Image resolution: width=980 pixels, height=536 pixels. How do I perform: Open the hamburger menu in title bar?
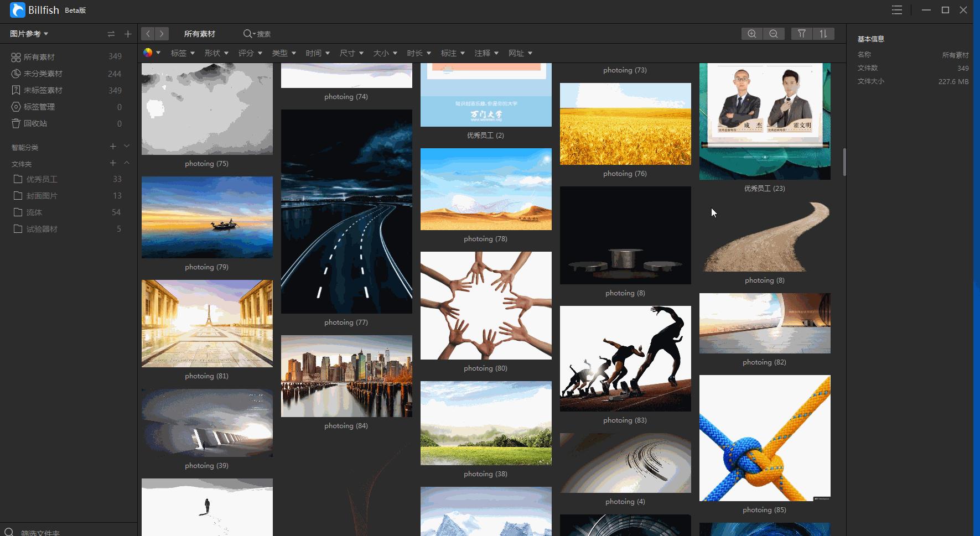tap(897, 10)
